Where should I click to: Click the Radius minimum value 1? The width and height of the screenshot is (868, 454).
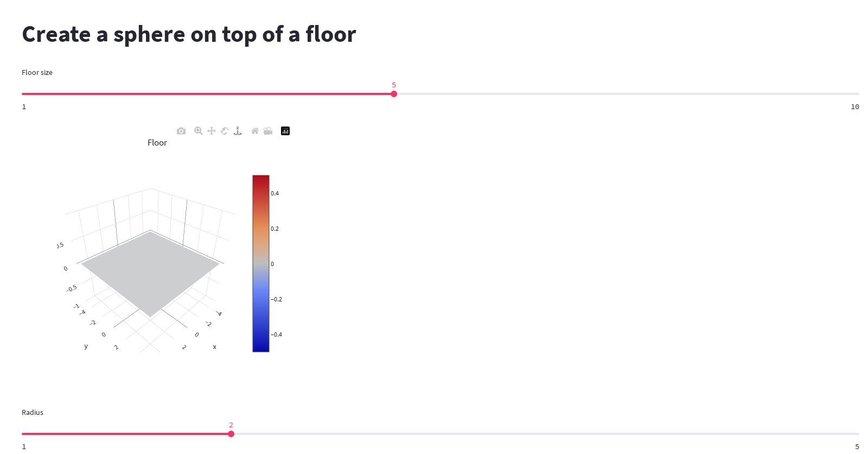click(24, 447)
